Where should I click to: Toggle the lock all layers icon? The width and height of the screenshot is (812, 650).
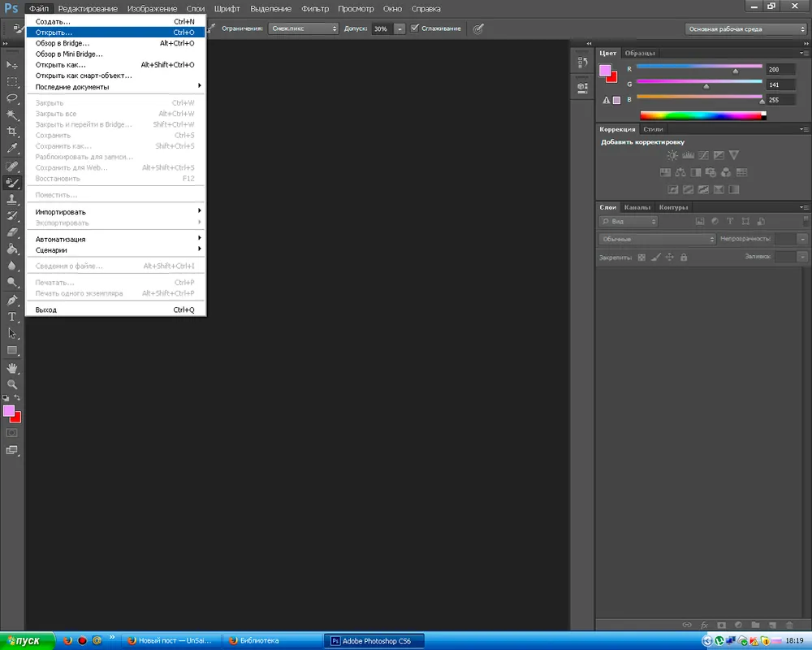tap(684, 257)
